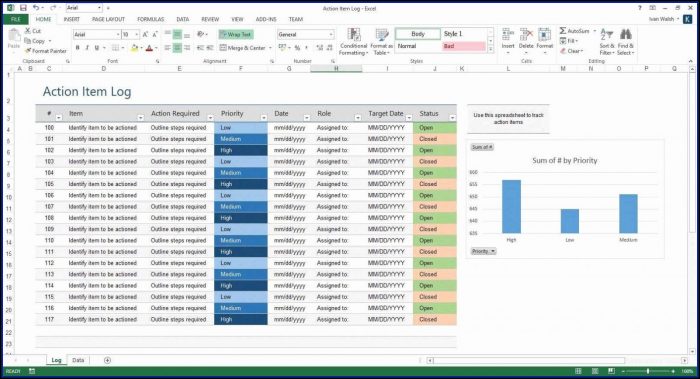The height and width of the screenshot is (379, 700).
Task: Open Excel Help question mark
Action: [x=640, y=8]
